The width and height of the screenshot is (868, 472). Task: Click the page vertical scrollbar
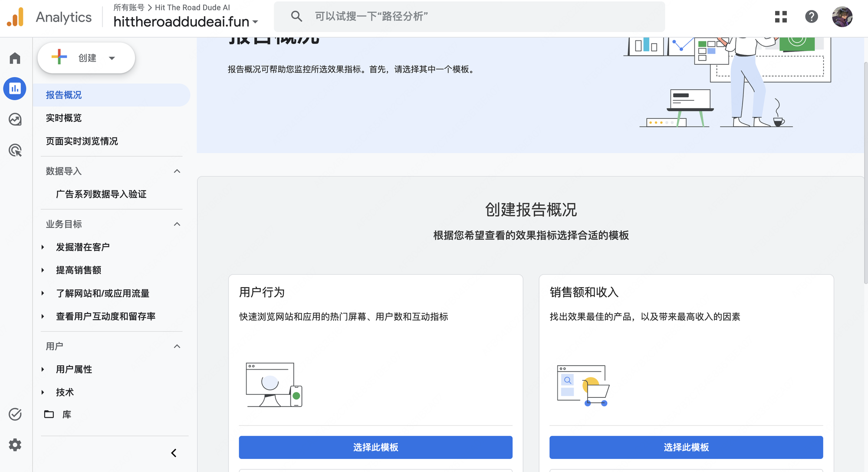pyautogui.click(x=865, y=174)
